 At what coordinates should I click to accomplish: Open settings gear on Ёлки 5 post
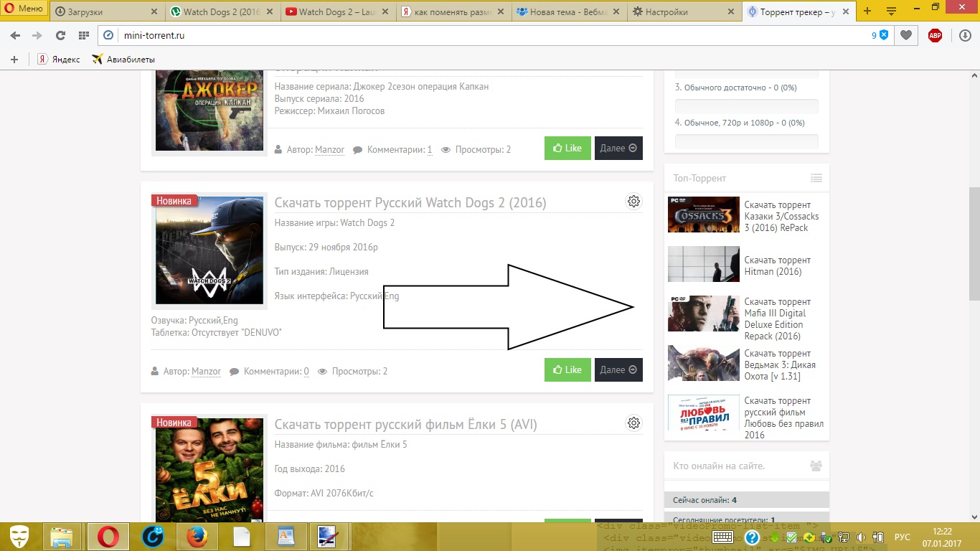[633, 423]
